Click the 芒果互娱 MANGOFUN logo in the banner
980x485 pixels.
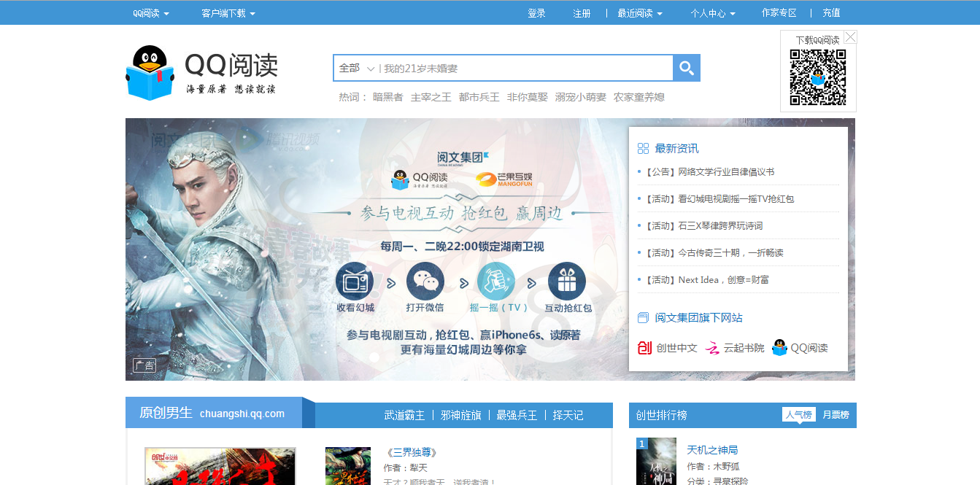tap(505, 179)
